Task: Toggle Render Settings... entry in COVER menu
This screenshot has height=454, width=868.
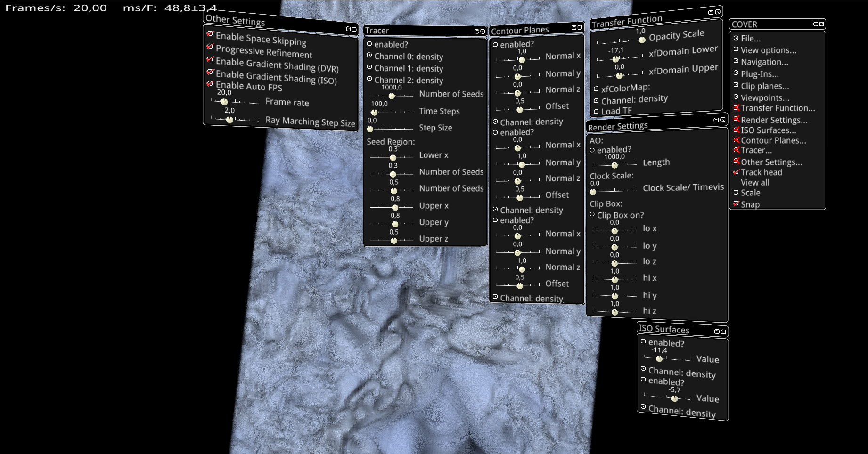Action: point(774,120)
